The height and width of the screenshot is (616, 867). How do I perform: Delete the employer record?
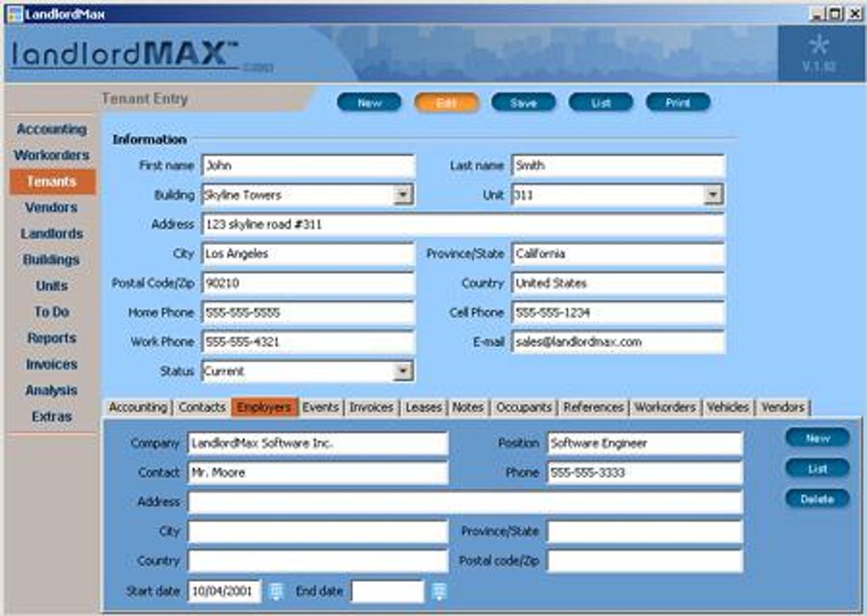click(x=818, y=499)
